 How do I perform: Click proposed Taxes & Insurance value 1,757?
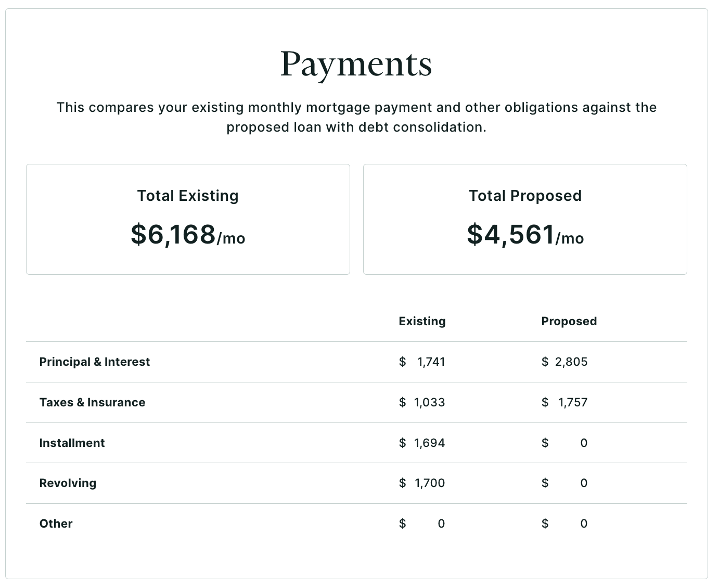tap(573, 402)
